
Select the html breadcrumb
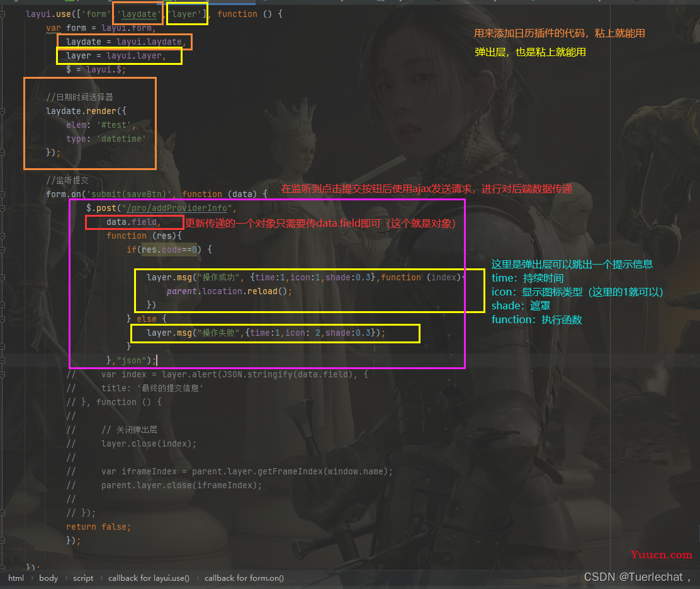[16, 578]
